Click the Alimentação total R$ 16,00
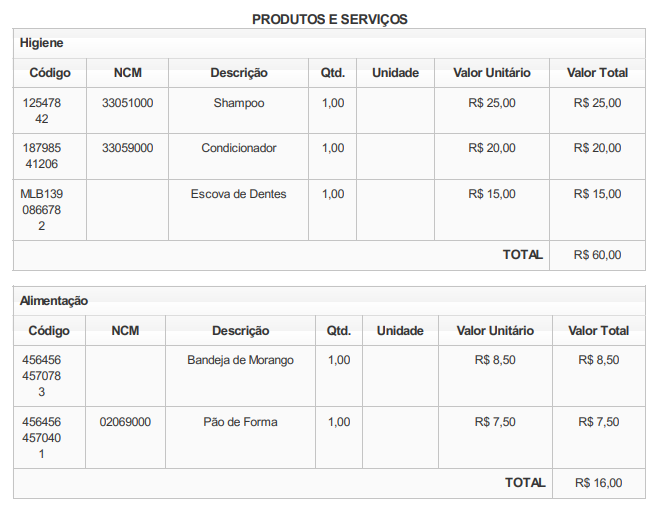Image resolution: width=655 pixels, height=507 pixels. (599, 483)
